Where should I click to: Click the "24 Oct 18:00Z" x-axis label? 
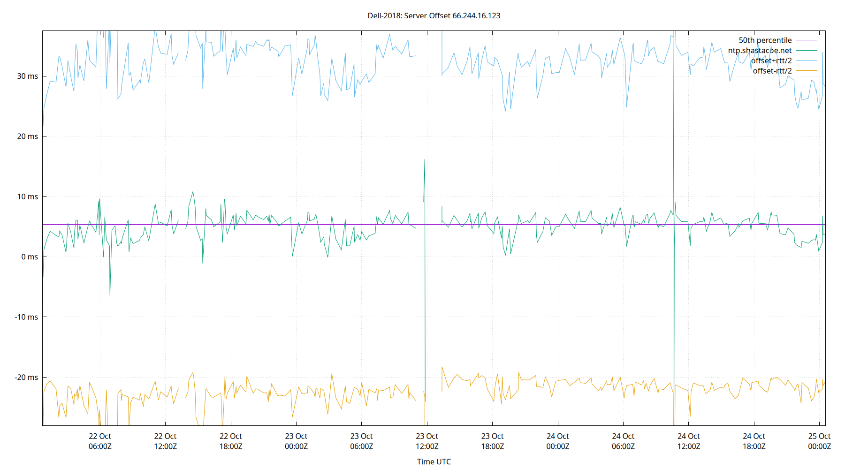(x=754, y=441)
